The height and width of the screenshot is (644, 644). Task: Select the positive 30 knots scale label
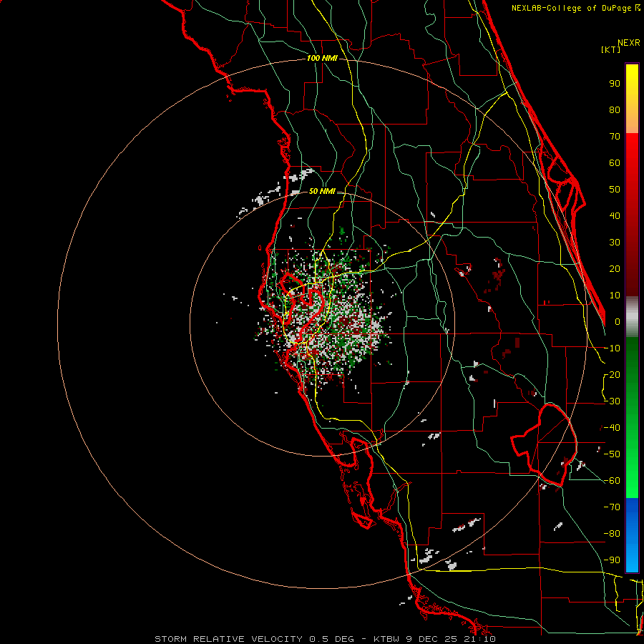pyautogui.click(x=615, y=243)
